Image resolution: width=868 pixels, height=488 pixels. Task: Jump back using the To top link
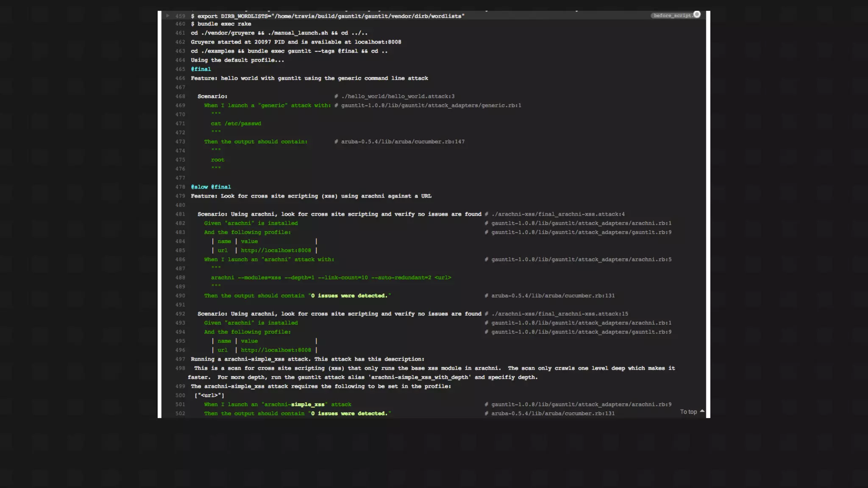(x=688, y=412)
